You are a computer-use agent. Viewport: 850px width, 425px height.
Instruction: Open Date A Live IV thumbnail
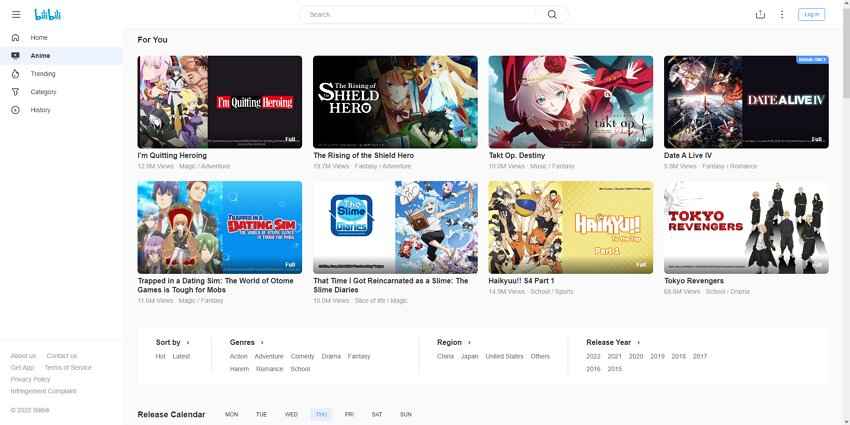tap(746, 102)
